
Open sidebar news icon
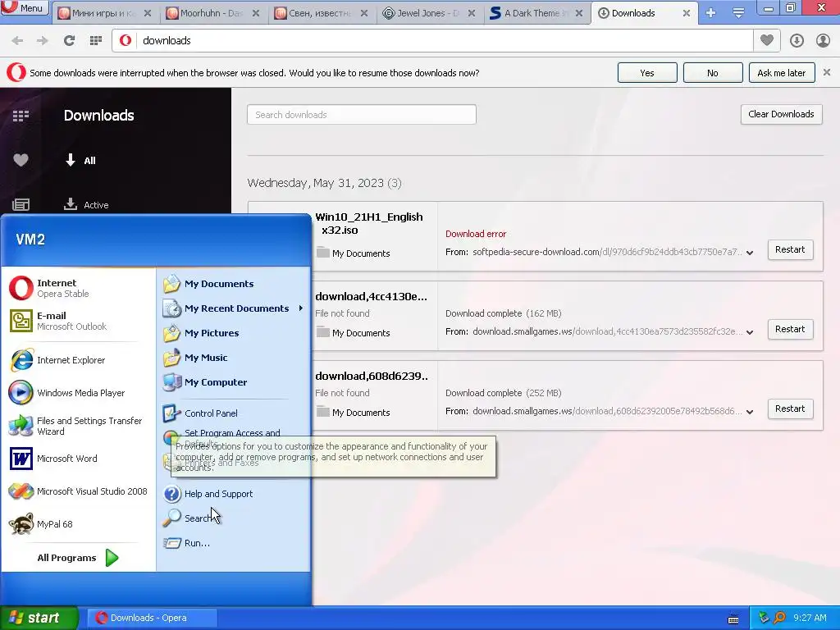[x=21, y=204]
